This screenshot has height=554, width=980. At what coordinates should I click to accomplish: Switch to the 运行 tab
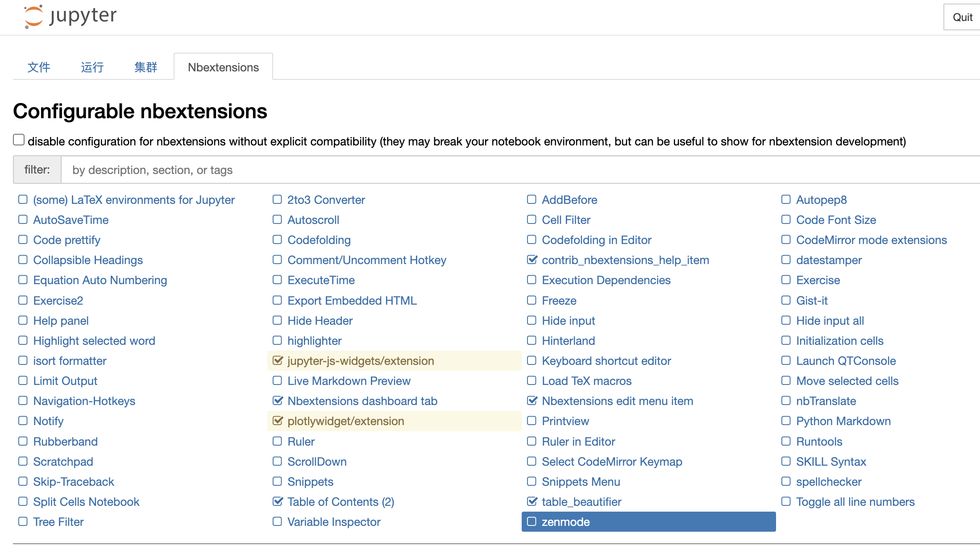click(x=92, y=67)
